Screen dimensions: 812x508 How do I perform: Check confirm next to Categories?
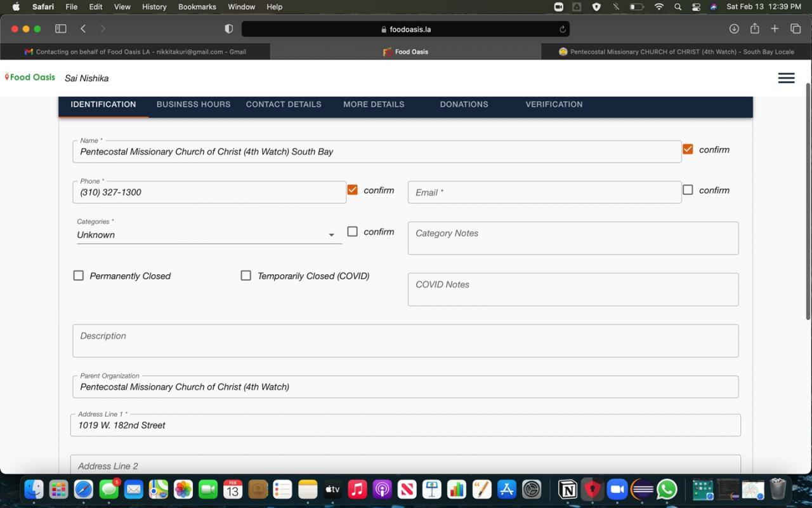[x=353, y=232]
